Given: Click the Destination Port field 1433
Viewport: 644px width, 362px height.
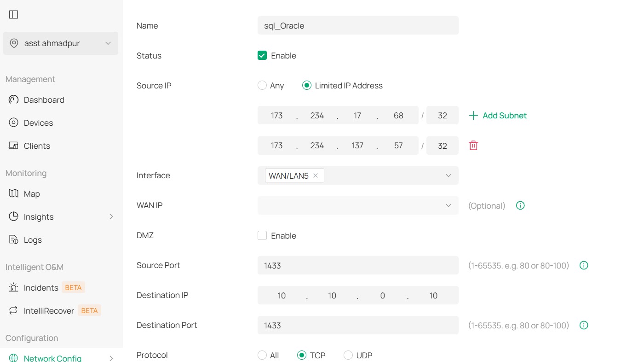Looking at the screenshot, I should [358, 325].
